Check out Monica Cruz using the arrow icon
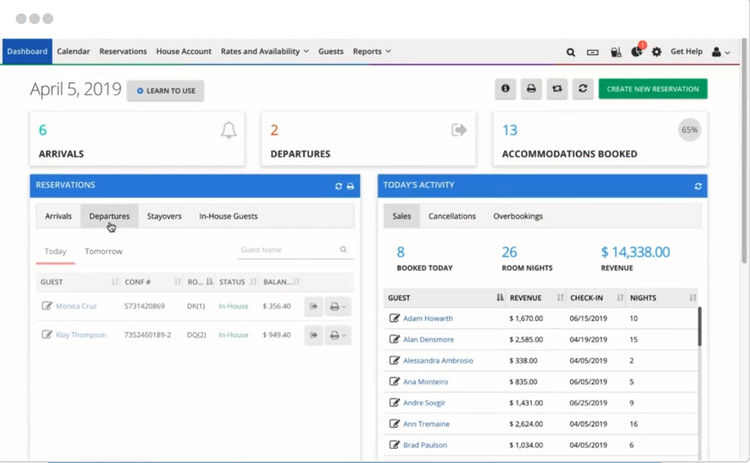The height and width of the screenshot is (463, 750). [x=314, y=306]
